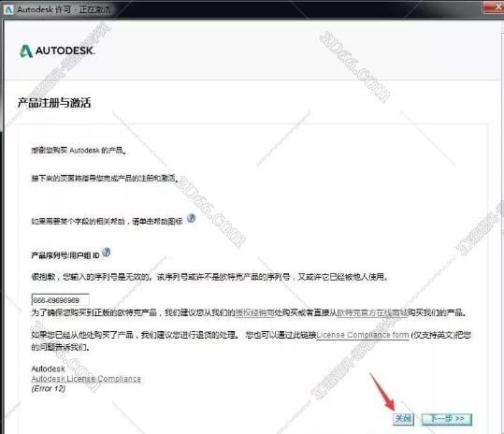Click the 接下来的页面将指导 instruction line
Viewport: 504px width, 434px height.
coord(105,178)
